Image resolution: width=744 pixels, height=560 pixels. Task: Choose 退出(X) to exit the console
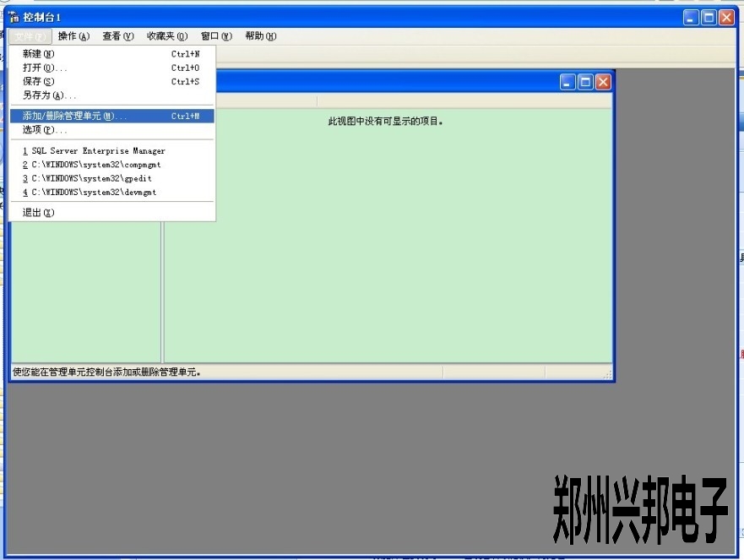[38, 213]
